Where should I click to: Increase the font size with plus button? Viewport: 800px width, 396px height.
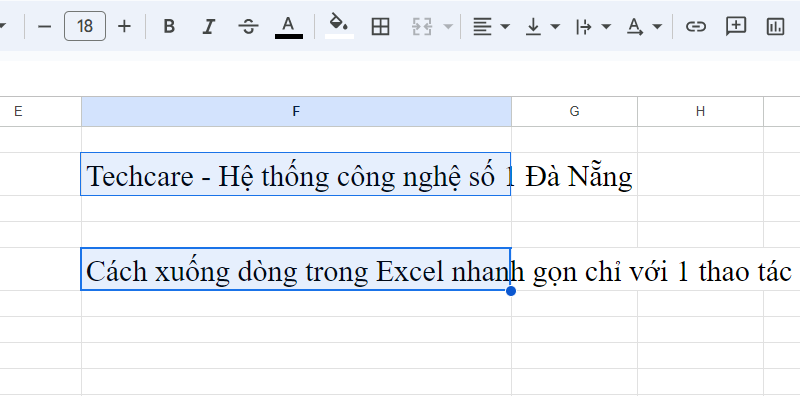124,26
